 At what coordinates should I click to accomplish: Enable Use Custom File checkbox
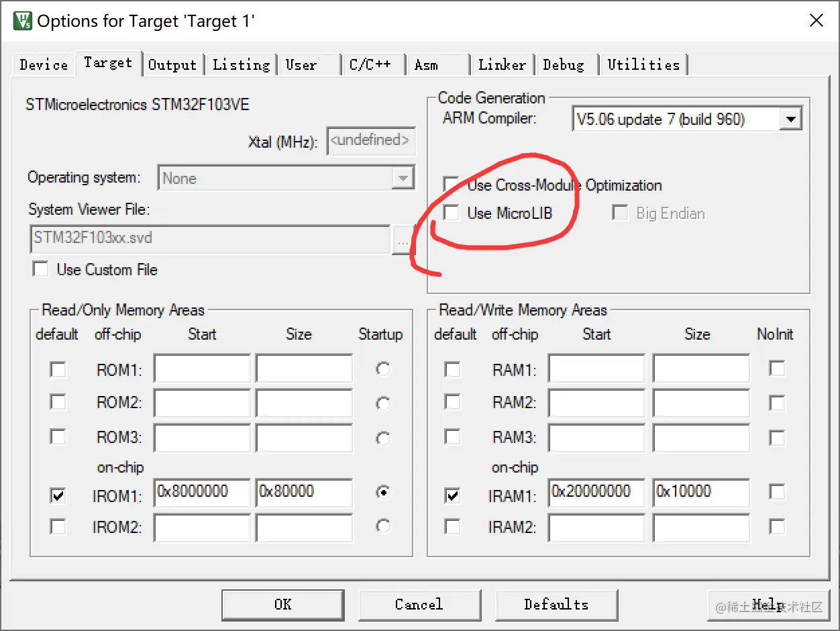41,269
